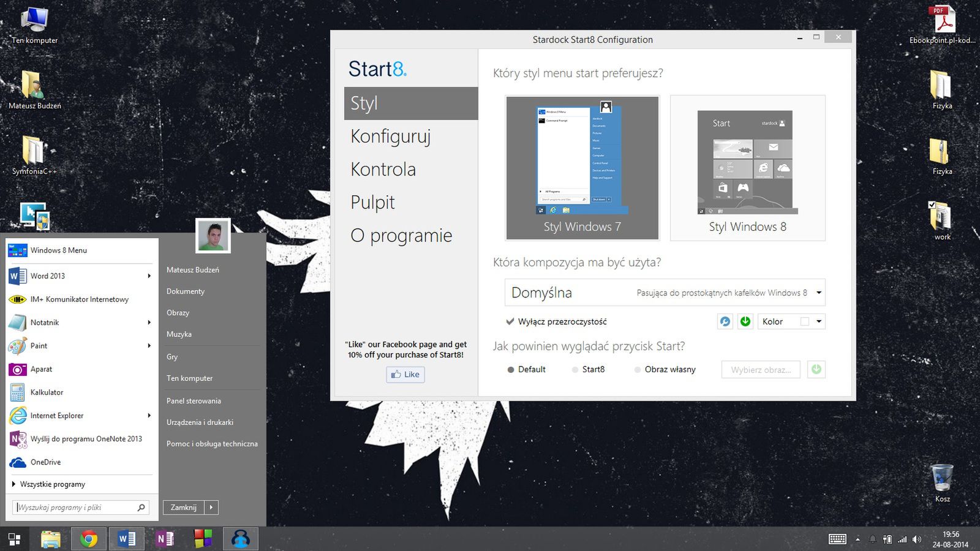Click the Wybierz obraz... button

pyautogui.click(x=761, y=369)
